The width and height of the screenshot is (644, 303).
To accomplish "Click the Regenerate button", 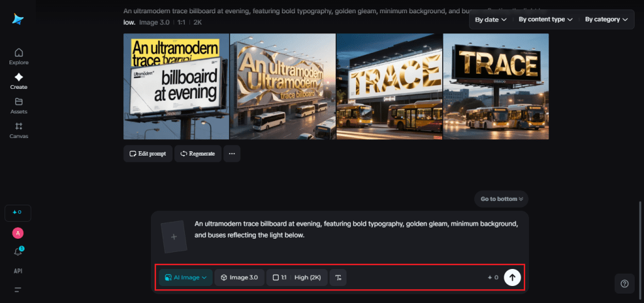I will pos(197,153).
